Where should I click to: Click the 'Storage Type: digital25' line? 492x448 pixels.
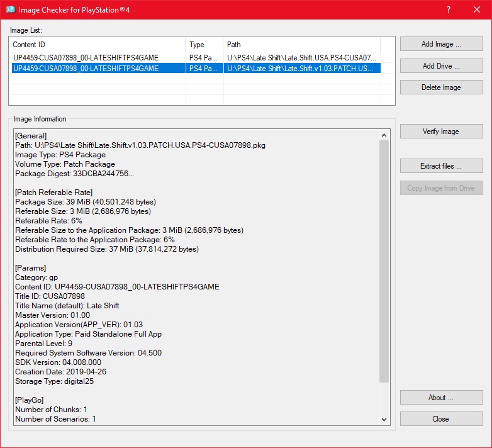pyautogui.click(x=54, y=381)
